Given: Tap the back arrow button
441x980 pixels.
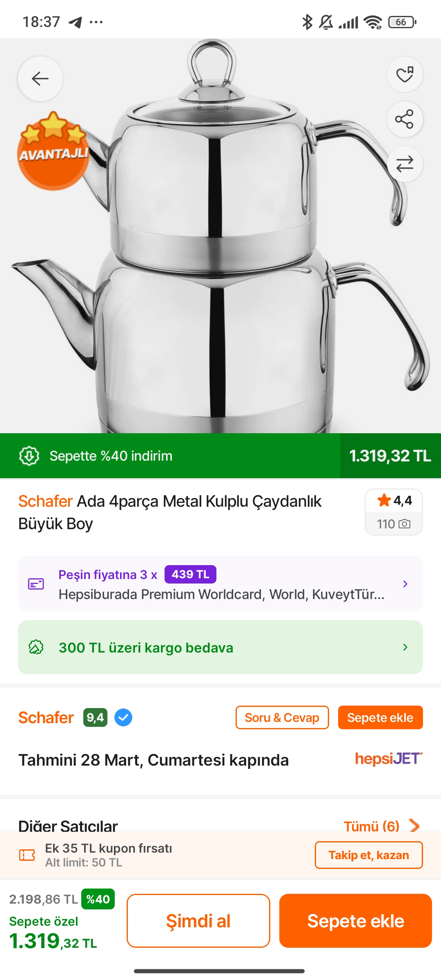Looking at the screenshot, I should pos(40,78).
